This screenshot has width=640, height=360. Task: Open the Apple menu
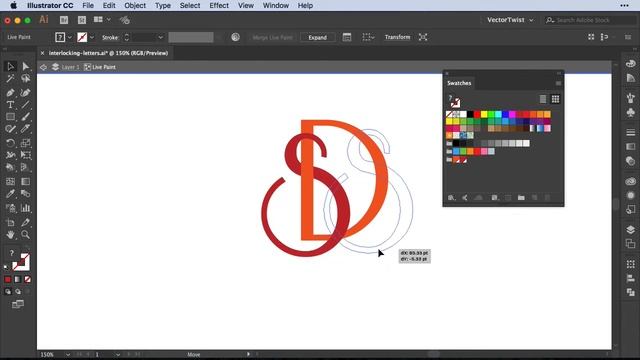click(13, 5)
